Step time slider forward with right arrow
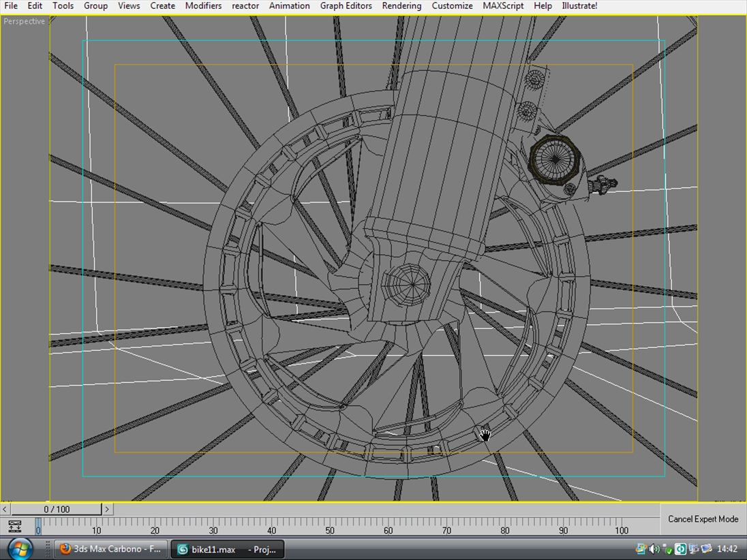This screenshot has width=747, height=560. click(x=107, y=509)
